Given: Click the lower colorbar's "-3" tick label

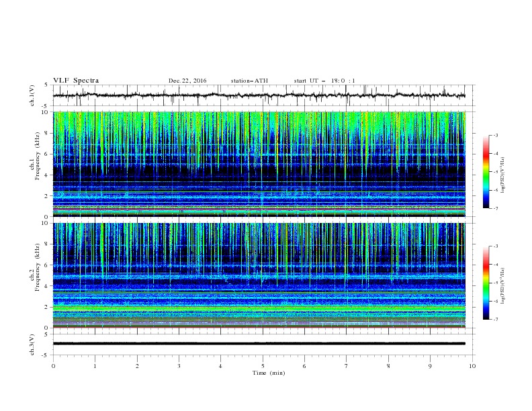Looking at the screenshot, I should point(496,246).
